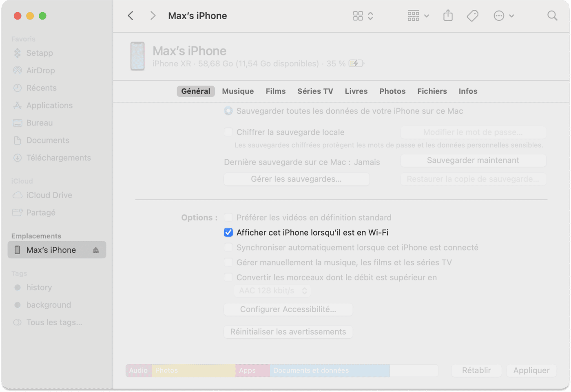Enable Chiffrer la sauvegarde locale
Image resolution: width=571 pixels, height=392 pixels.
coord(228,132)
